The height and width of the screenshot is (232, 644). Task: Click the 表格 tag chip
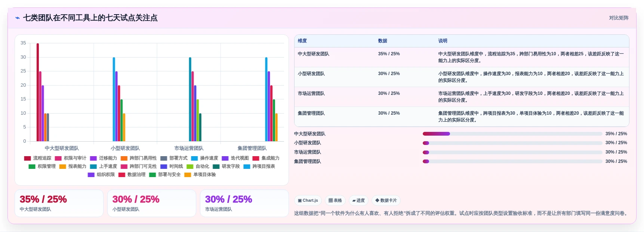[x=335, y=201]
